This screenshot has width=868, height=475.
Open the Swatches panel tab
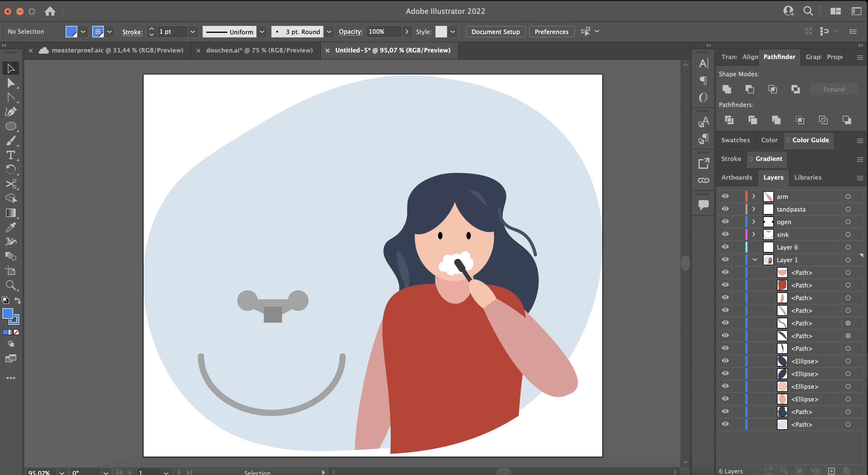point(735,140)
